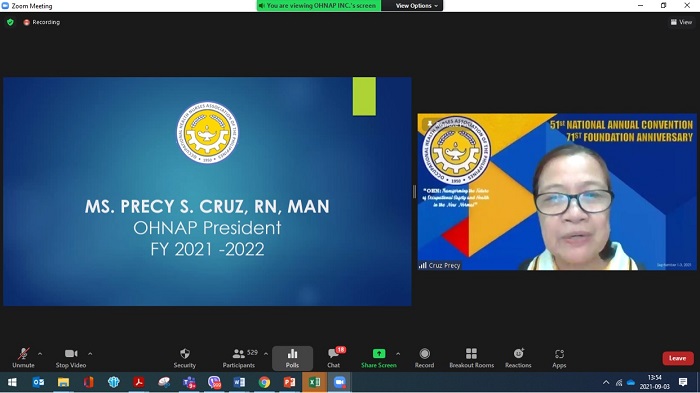Leave the meeting
This screenshot has width=700, height=393.
678,358
